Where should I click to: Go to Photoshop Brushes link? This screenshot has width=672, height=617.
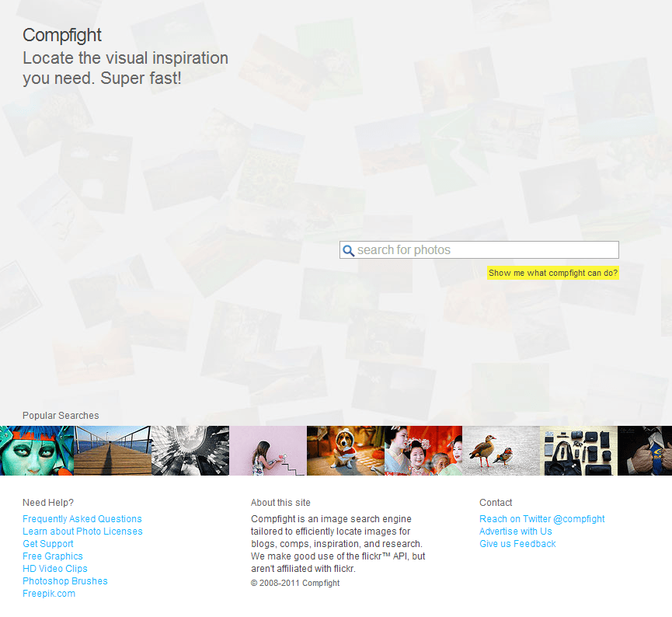[65, 581]
